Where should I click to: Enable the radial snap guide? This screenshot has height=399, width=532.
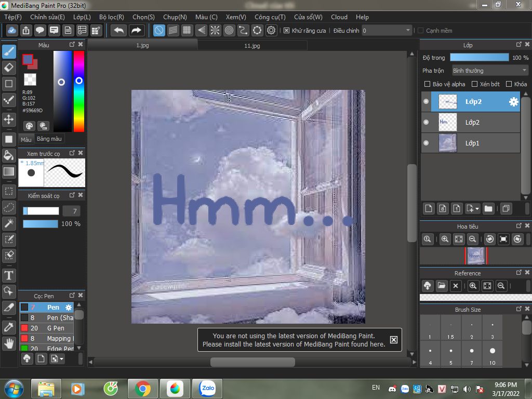tap(215, 31)
